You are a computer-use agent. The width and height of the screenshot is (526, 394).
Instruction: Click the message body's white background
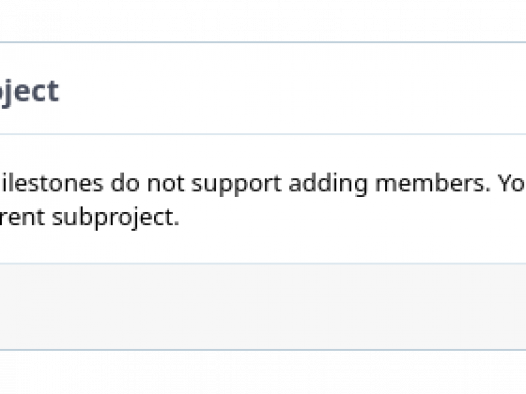pyautogui.click(x=263, y=248)
